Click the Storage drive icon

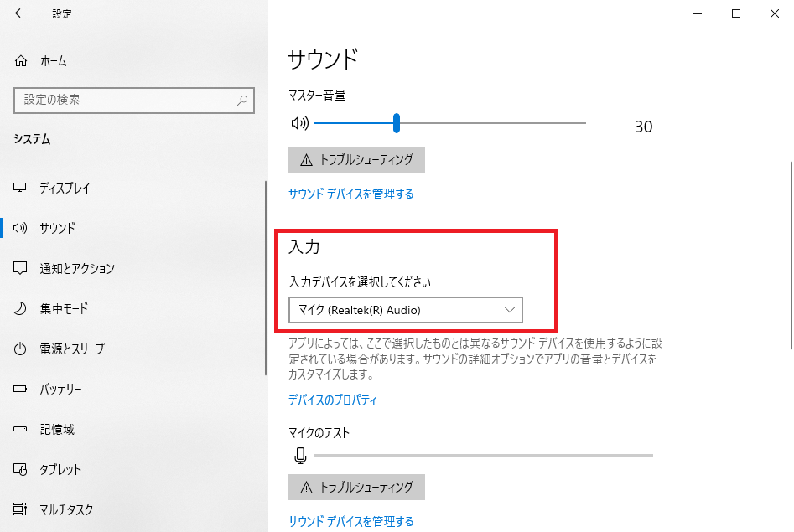[x=20, y=429]
